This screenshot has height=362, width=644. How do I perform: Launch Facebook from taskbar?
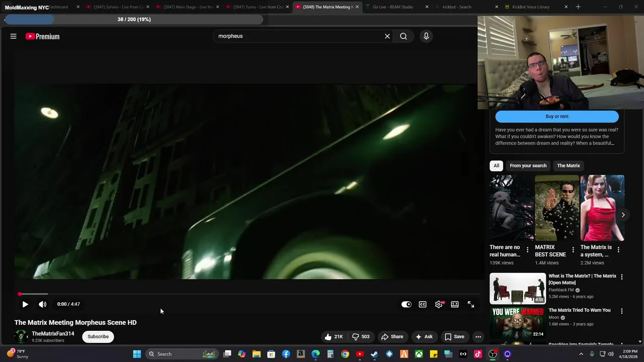(286, 354)
